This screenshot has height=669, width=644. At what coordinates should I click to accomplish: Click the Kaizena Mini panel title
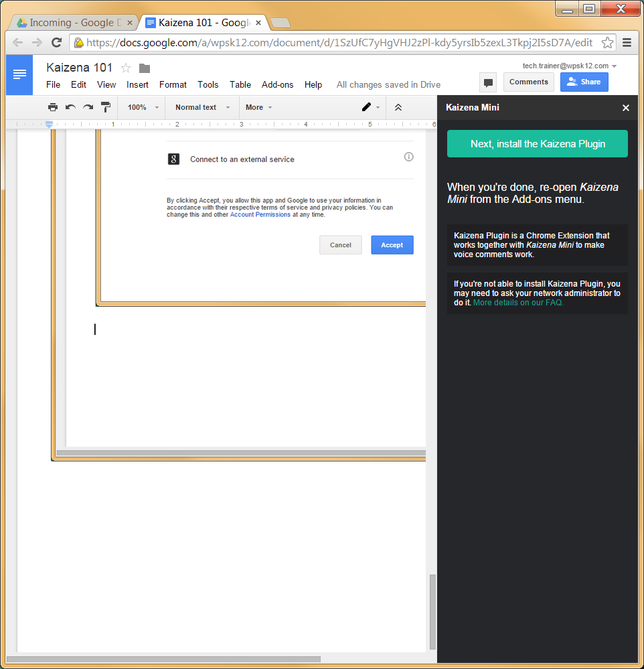click(x=472, y=108)
